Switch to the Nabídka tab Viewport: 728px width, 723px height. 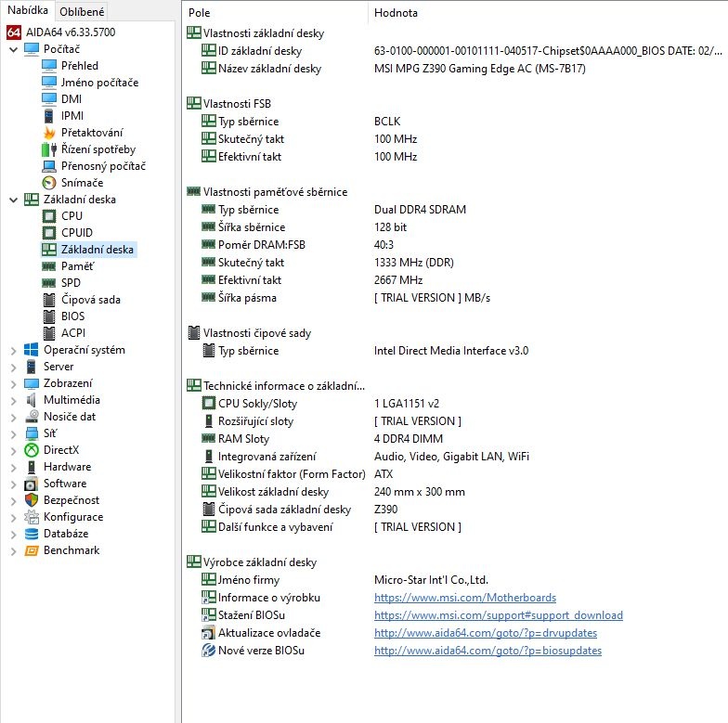27,10
